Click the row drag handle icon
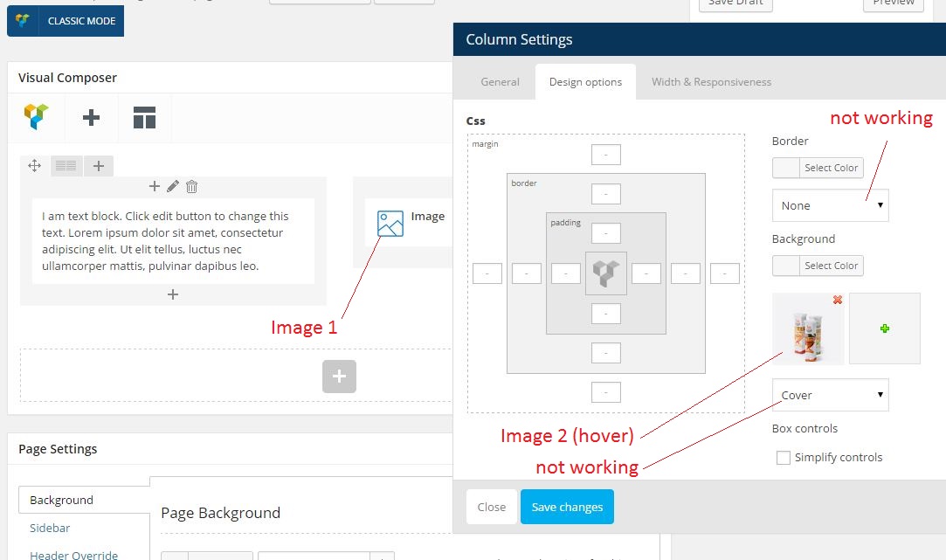Viewport: 946px width, 560px height. click(35, 166)
